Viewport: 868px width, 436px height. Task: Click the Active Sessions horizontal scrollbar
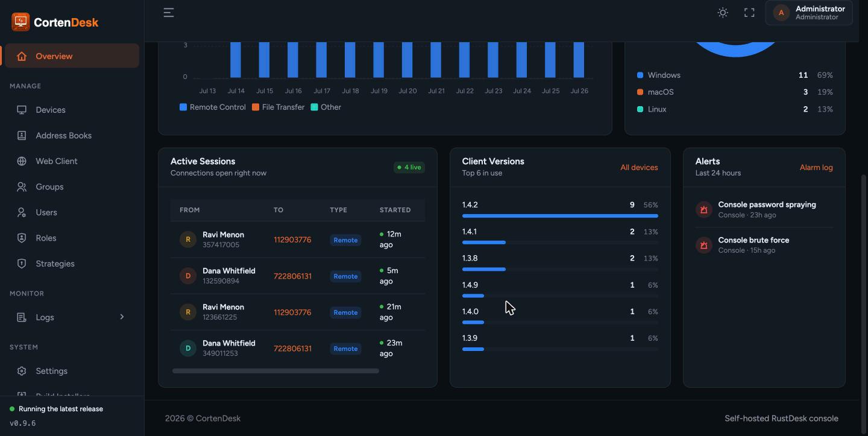coord(275,371)
